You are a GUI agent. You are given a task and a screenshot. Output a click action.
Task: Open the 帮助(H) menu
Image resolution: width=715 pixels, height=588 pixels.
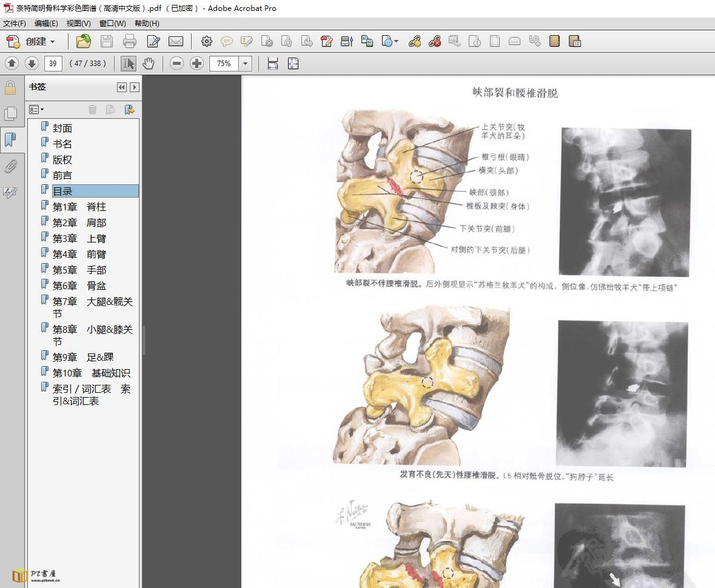click(x=147, y=23)
